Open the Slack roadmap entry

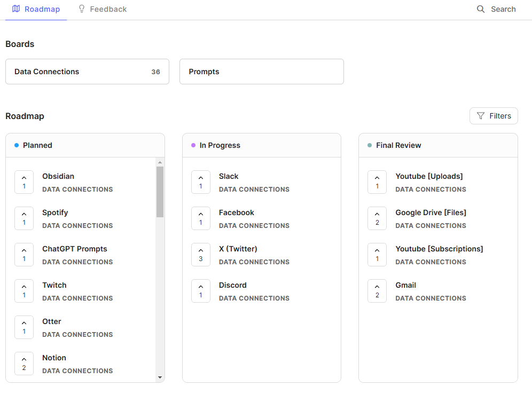(x=229, y=176)
